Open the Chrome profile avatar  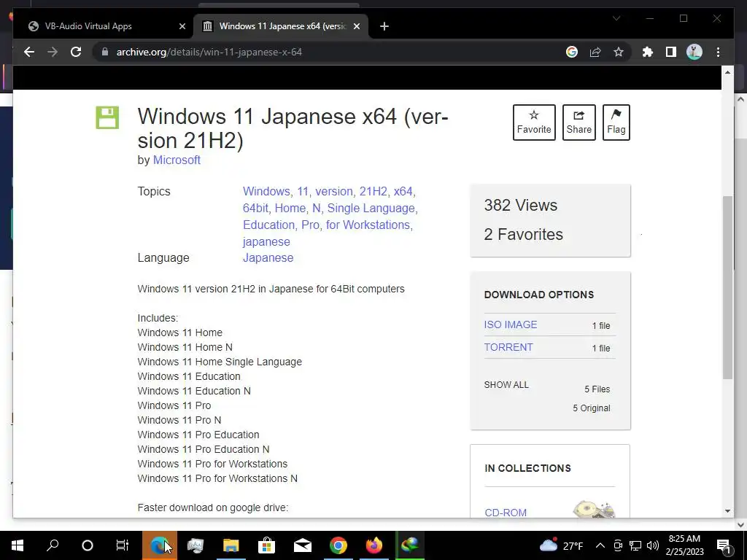(x=694, y=52)
